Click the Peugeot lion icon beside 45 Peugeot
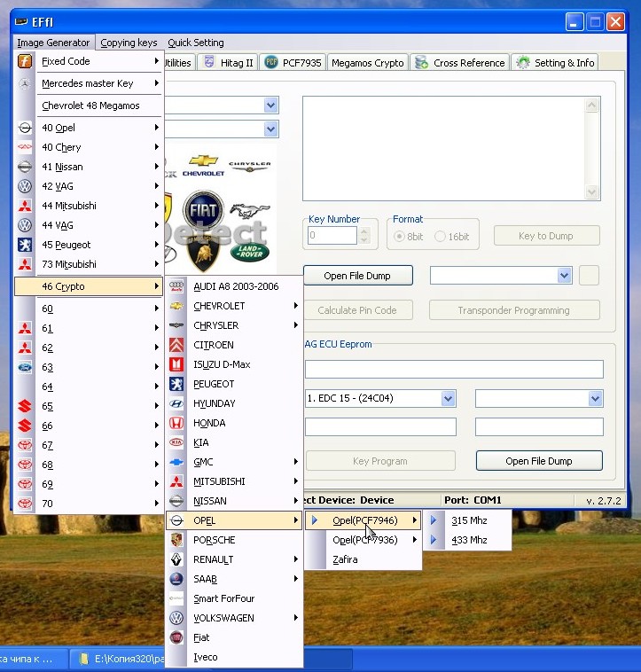The image size is (641, 672). (25, 245)
